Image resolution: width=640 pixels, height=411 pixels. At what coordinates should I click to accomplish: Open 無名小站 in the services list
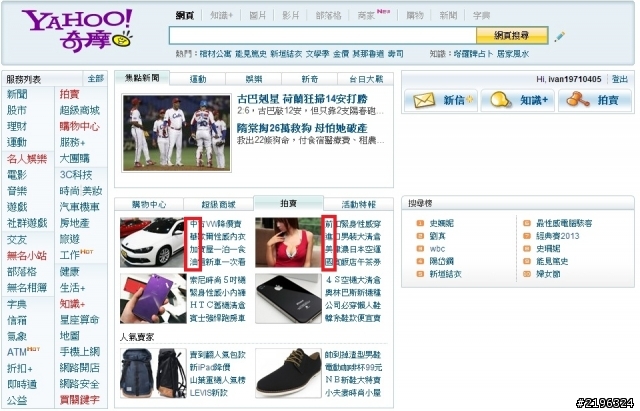(27, 255)
